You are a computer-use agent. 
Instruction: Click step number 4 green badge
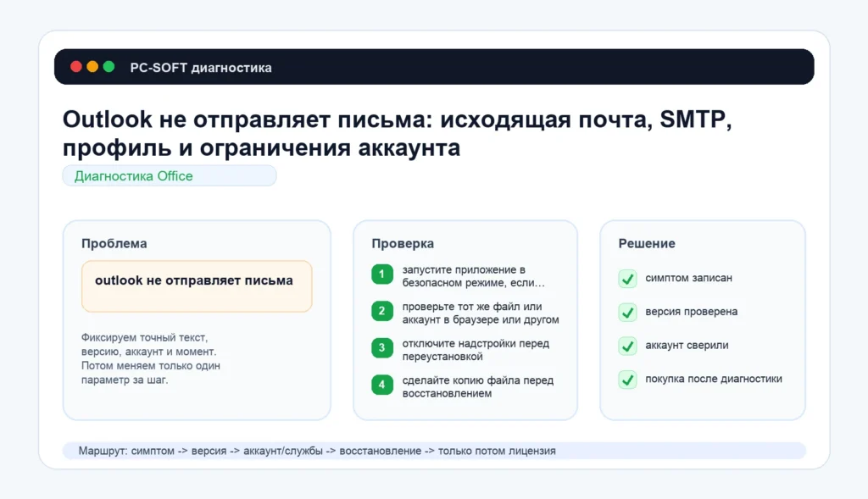point(382,385)
